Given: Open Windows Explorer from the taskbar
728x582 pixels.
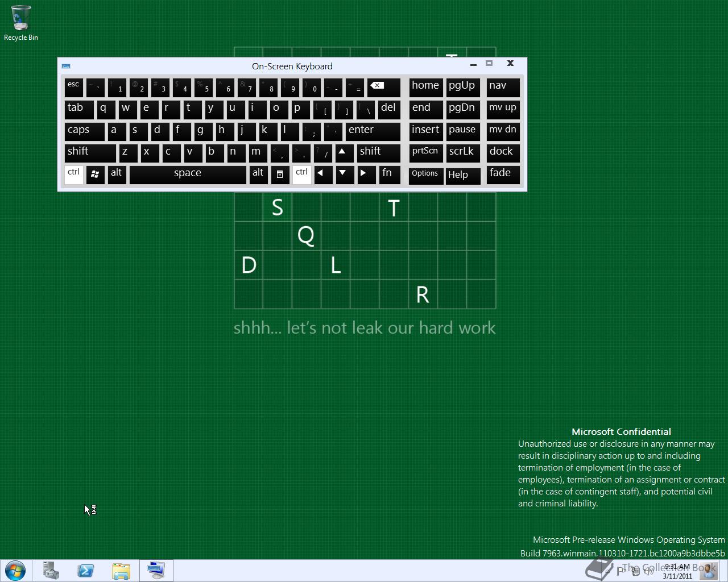Looking at the screenshot, I should tap(121, 571).
